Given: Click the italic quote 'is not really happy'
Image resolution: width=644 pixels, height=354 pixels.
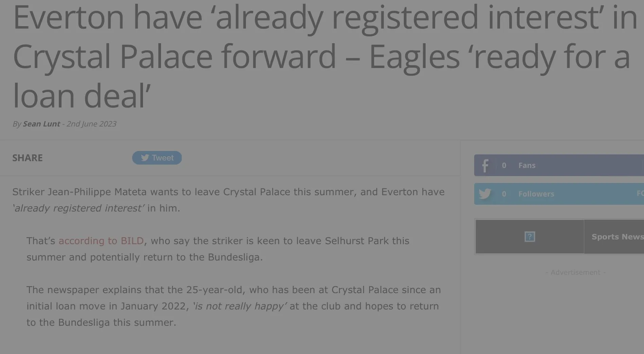Looking at the screenshot, I should pyautogui.click(x=240, y=306).
